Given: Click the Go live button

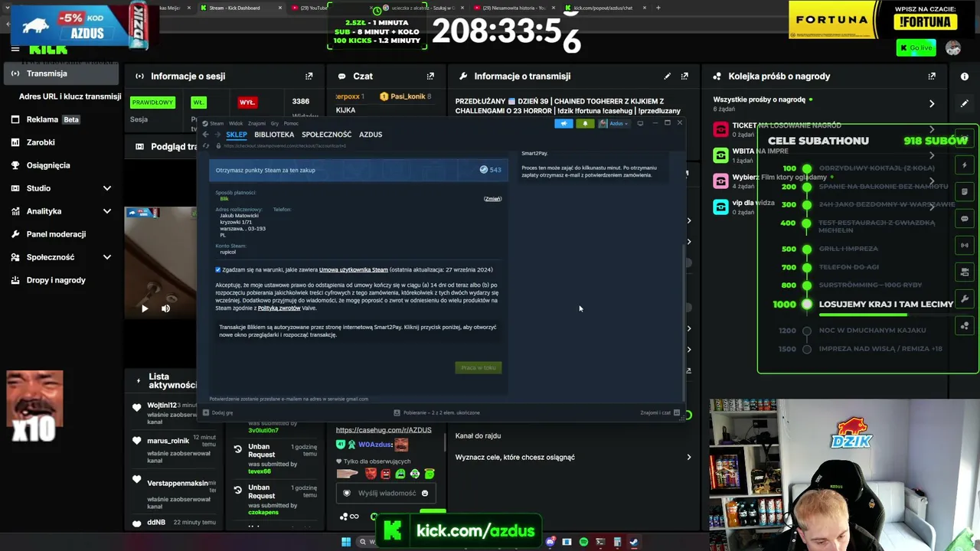Looking at the screenshot, I should pos(916,47).
